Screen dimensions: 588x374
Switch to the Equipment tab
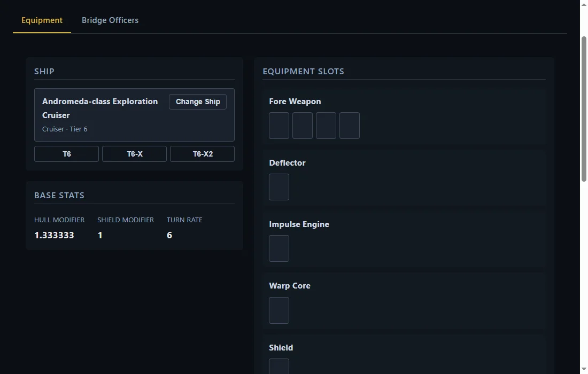(x=42, y=20)
